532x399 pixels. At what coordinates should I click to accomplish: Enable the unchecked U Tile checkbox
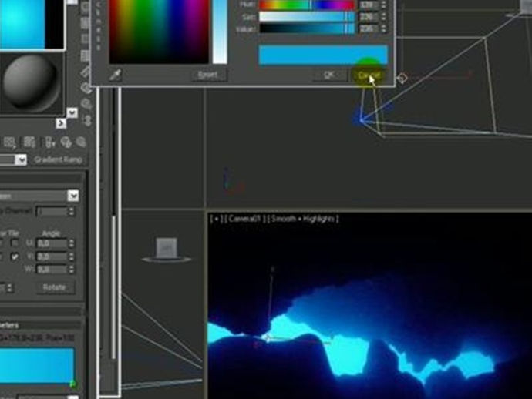point(14,243)
